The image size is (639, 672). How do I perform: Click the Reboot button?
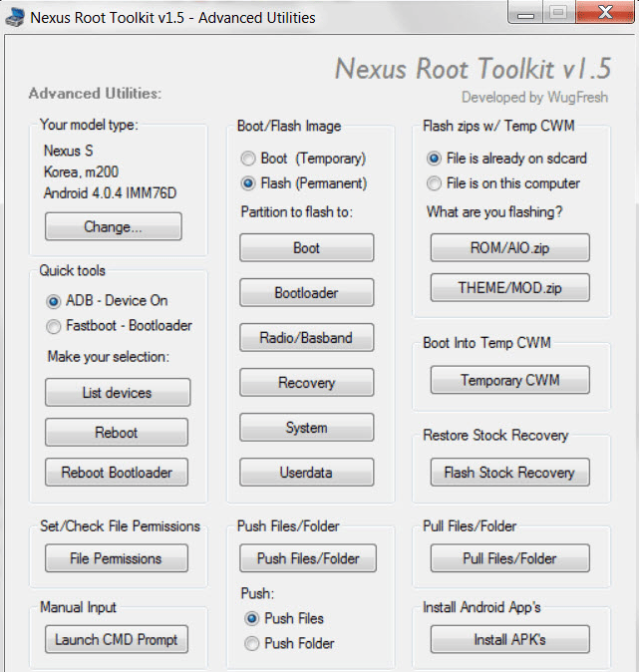(x=117, y=432)
